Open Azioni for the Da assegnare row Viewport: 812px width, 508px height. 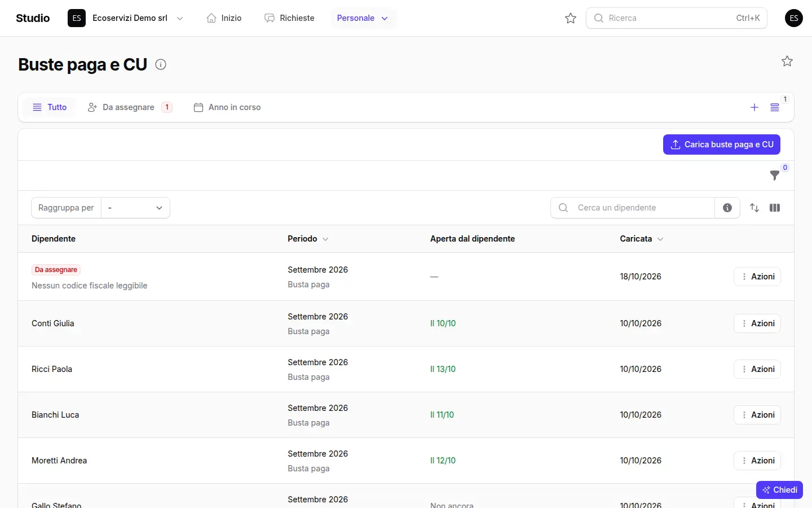(x=757, y=277)
